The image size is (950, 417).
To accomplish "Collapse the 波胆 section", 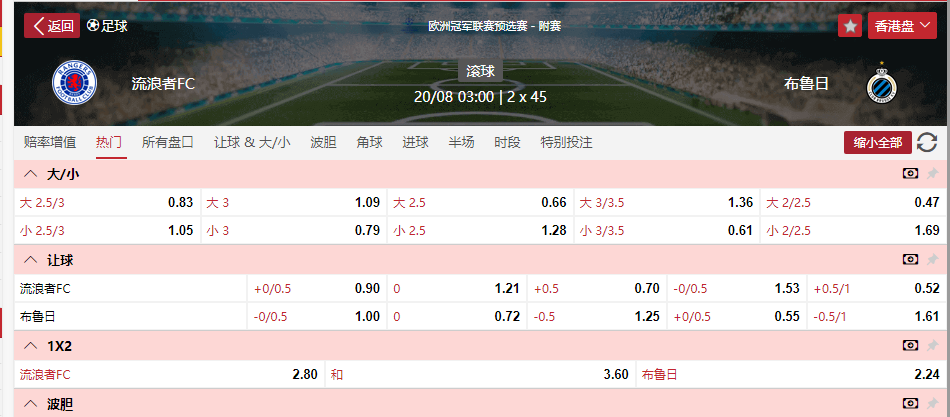I will 30,404.
